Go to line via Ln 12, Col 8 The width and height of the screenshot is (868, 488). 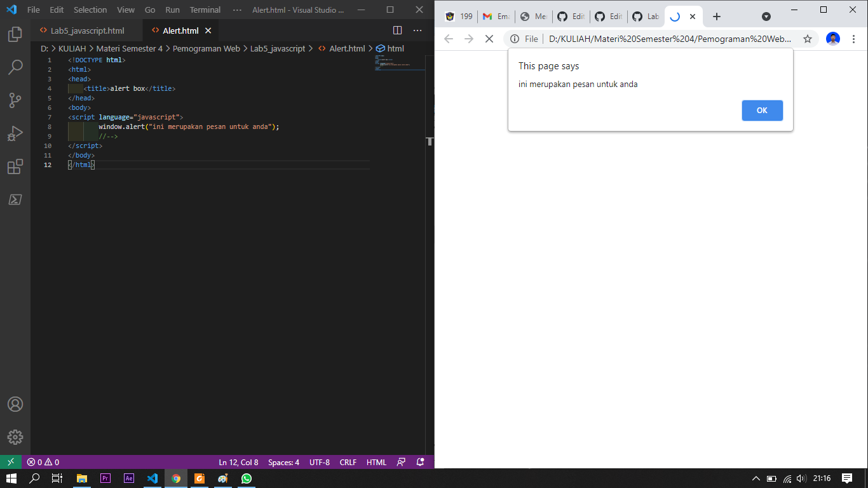pyautogui.click(x=238, y=462)
